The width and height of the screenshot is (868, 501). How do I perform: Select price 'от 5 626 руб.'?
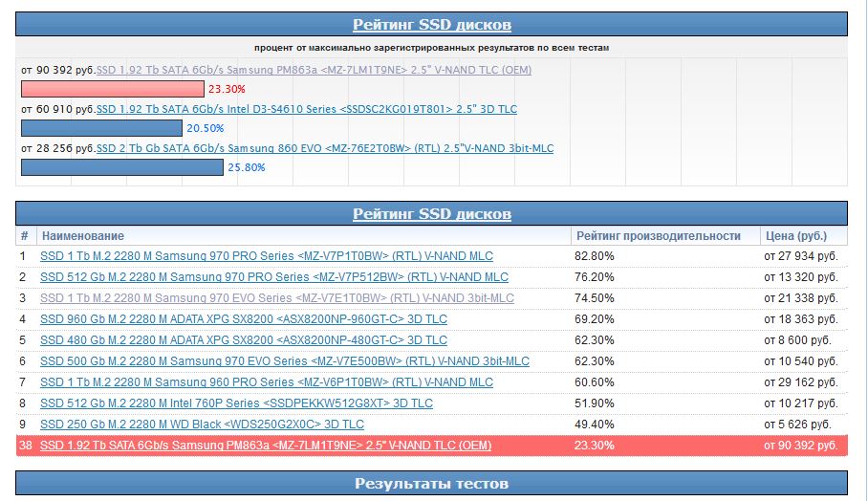797,425
